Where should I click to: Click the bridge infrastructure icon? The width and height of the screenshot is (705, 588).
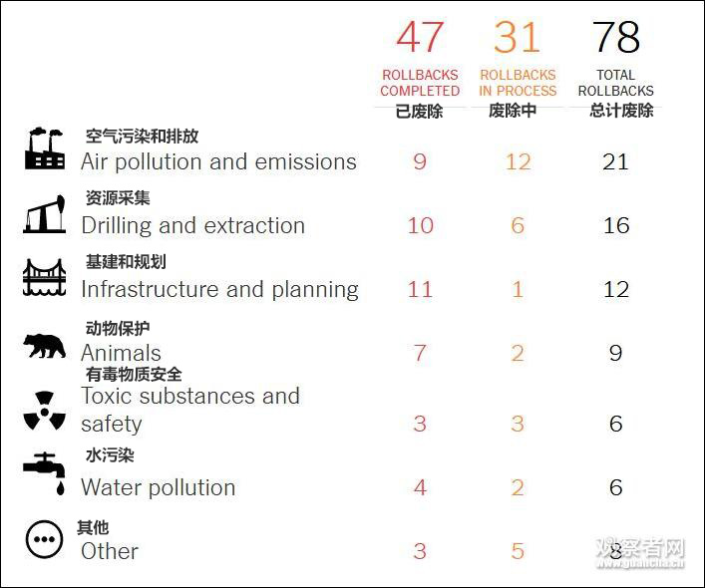point(44,277)
